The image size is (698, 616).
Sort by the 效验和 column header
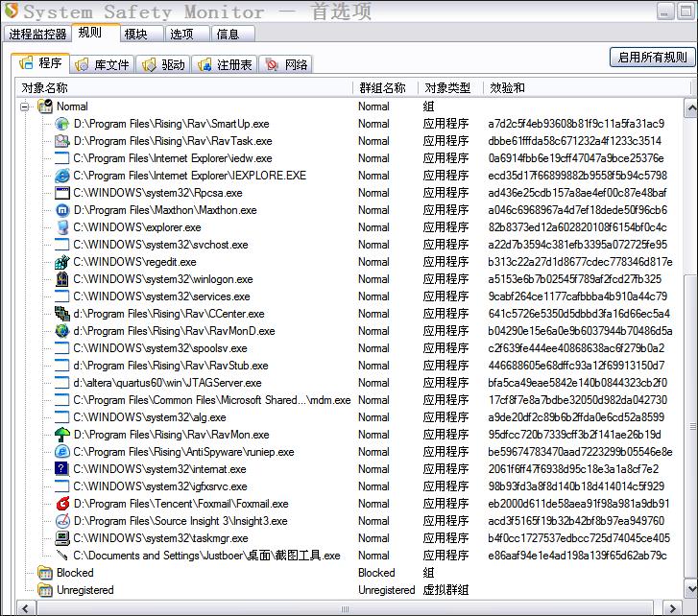[x=587, y=88]
